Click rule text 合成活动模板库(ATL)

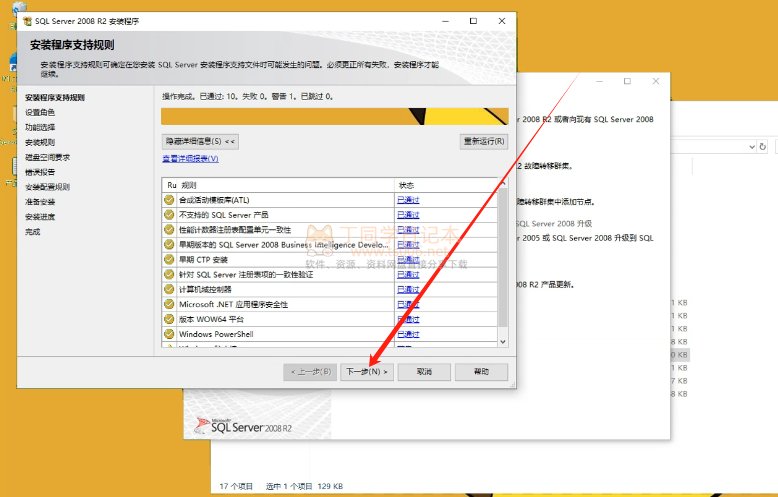point(214,200)
